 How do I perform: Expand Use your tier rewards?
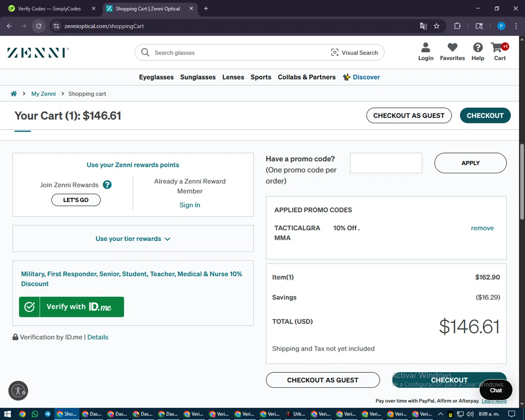click(x=133, y=239)
